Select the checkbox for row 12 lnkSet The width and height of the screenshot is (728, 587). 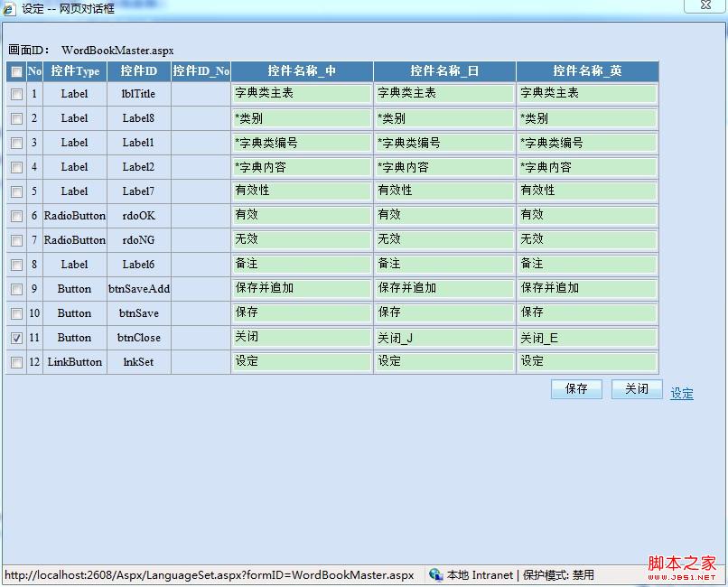[16, 362]
